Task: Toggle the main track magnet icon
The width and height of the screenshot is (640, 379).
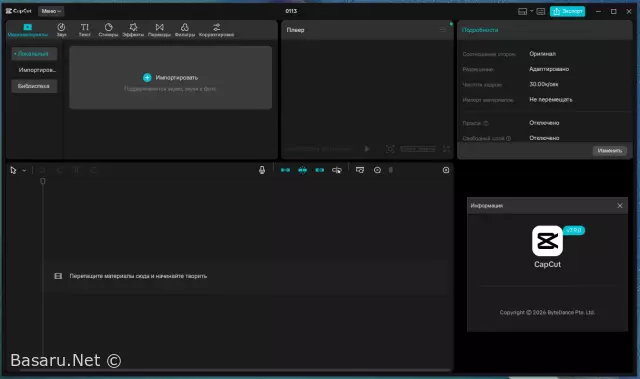Action: click(285, 170)
